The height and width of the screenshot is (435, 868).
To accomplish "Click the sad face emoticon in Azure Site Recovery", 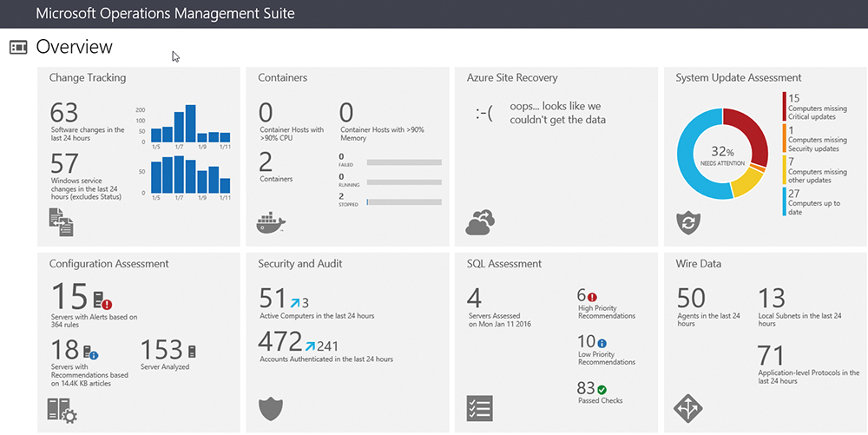I will [483, 115].
